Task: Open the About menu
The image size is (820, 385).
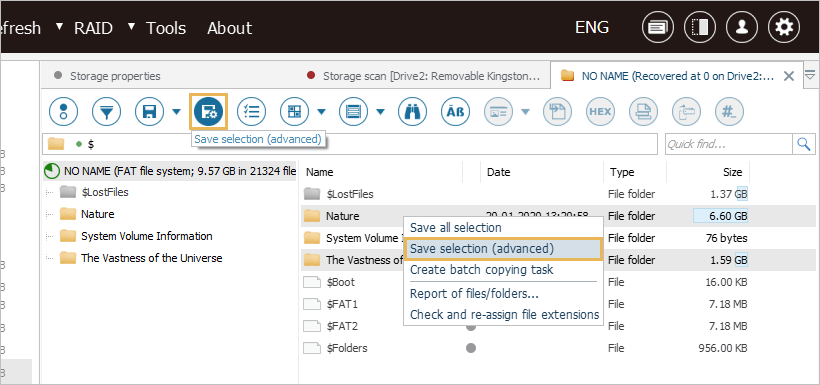Action: 230,28
